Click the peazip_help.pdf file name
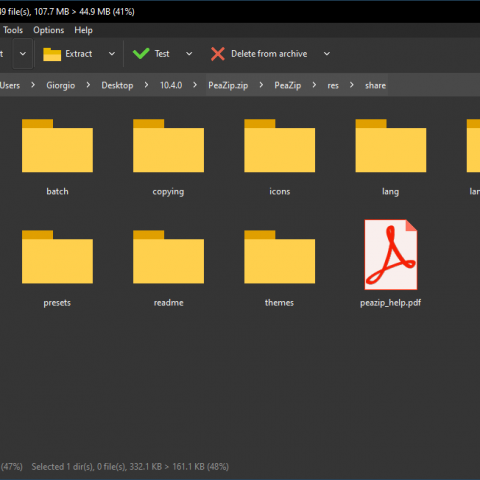The height and width of the screenshot is (480, 480). pyautogui.click(x=390, y=303)
